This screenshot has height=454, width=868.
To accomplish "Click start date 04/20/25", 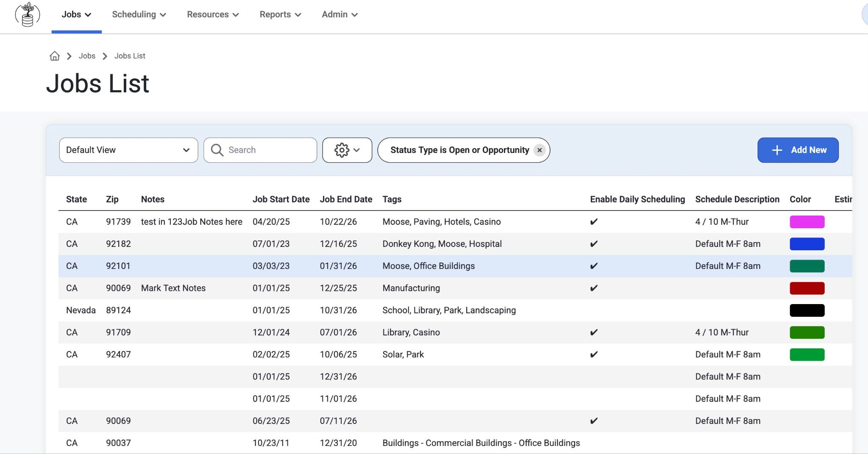I will pos(271,222).
